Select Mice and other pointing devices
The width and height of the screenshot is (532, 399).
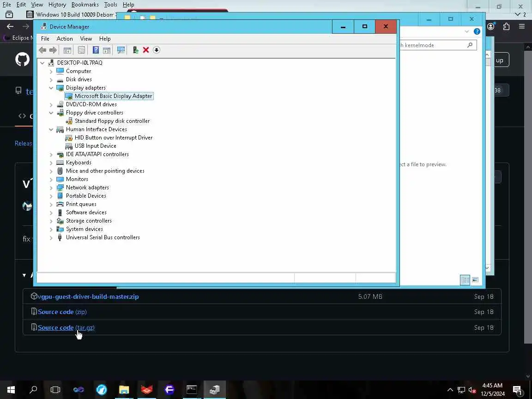click(105, 171)
